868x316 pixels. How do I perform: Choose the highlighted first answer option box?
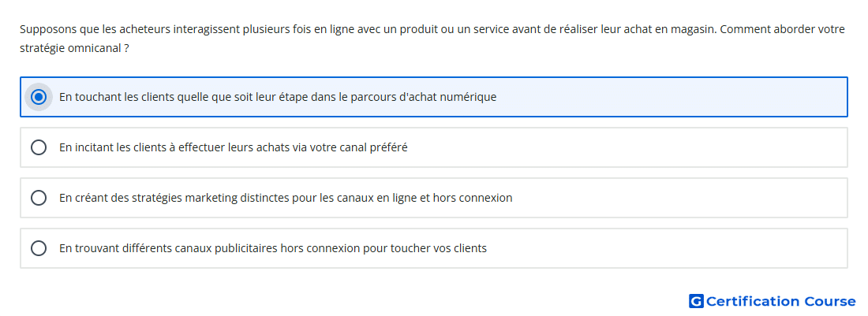pos(434,97)
